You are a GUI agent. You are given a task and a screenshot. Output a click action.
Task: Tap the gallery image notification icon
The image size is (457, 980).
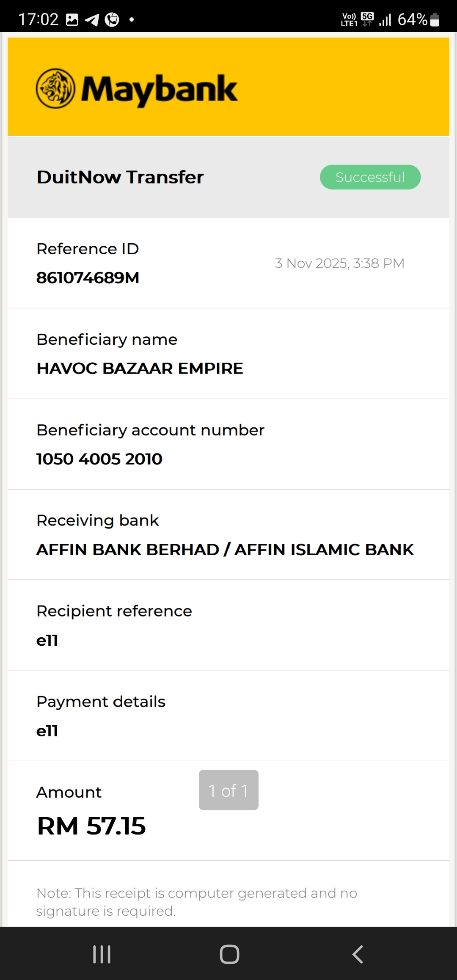(72, 19)
